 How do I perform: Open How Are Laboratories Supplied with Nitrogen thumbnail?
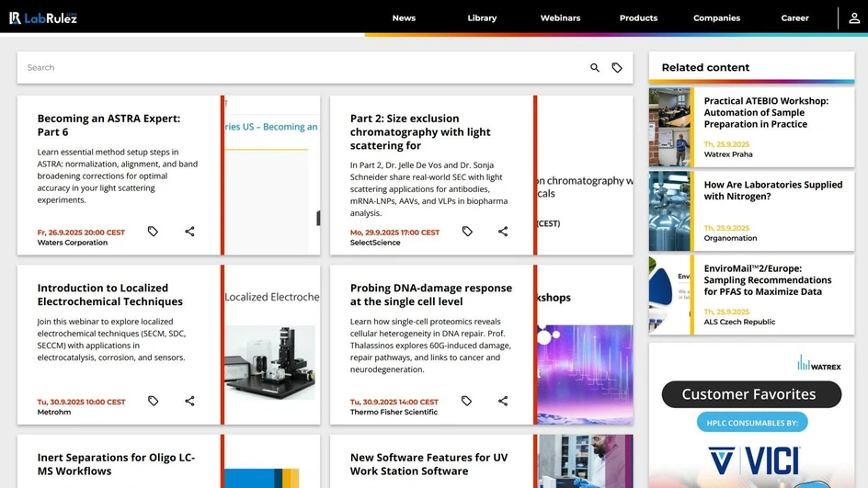tap(670, 211)
